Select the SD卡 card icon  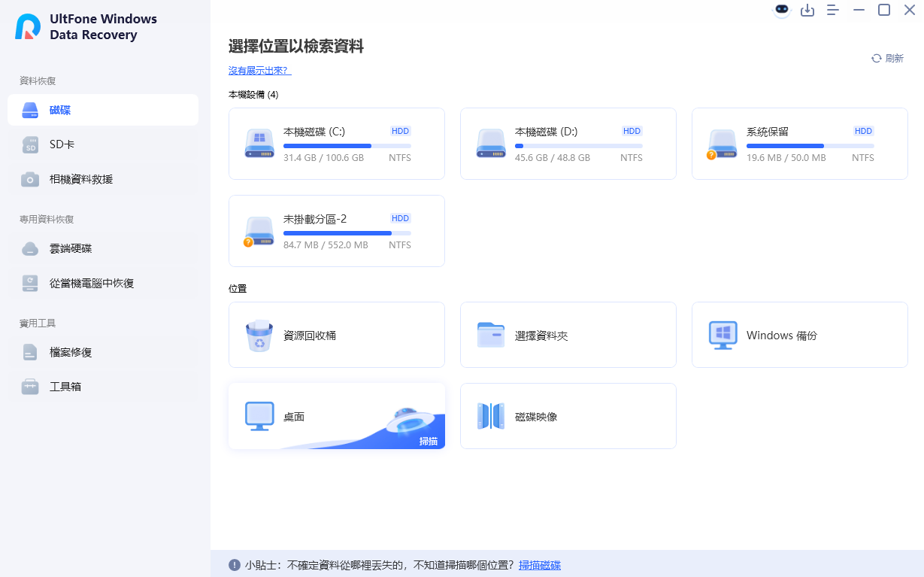point(30,145)
